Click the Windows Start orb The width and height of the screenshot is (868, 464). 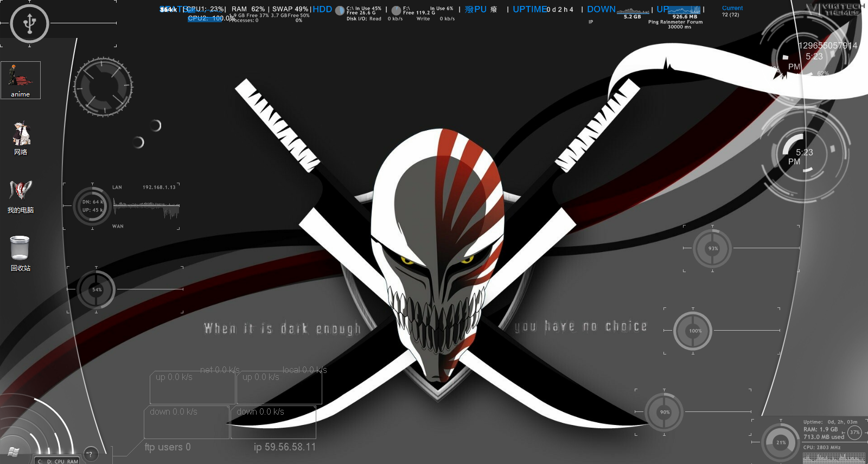tap(13, 452)
